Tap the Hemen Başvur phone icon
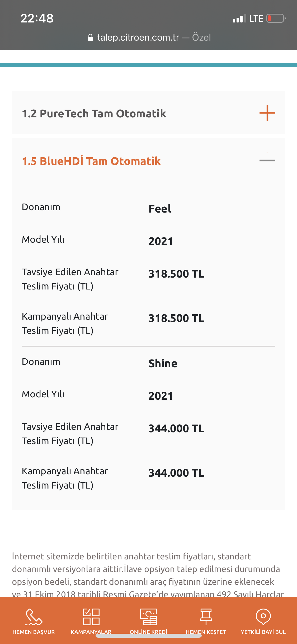This screenshot has height=644, width=297. (34, 617)
